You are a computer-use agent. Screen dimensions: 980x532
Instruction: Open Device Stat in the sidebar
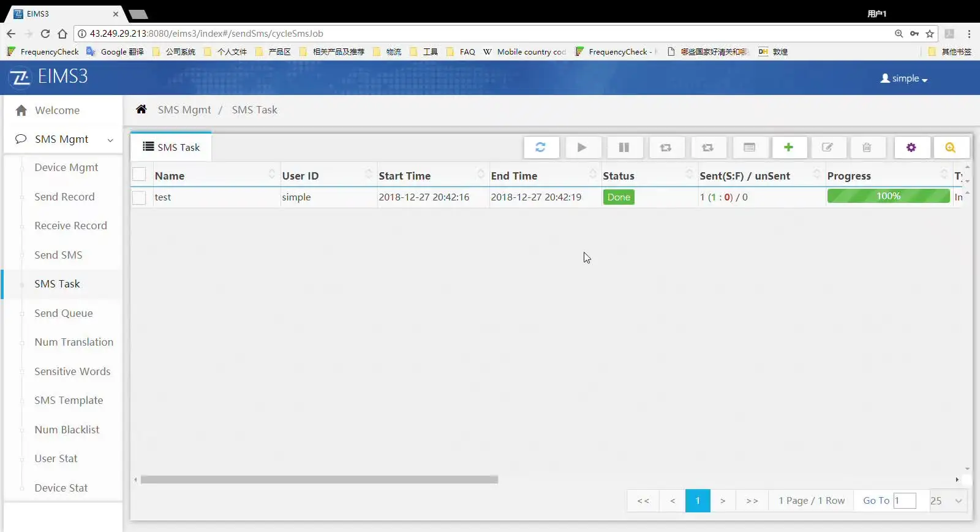coord(61,488)
